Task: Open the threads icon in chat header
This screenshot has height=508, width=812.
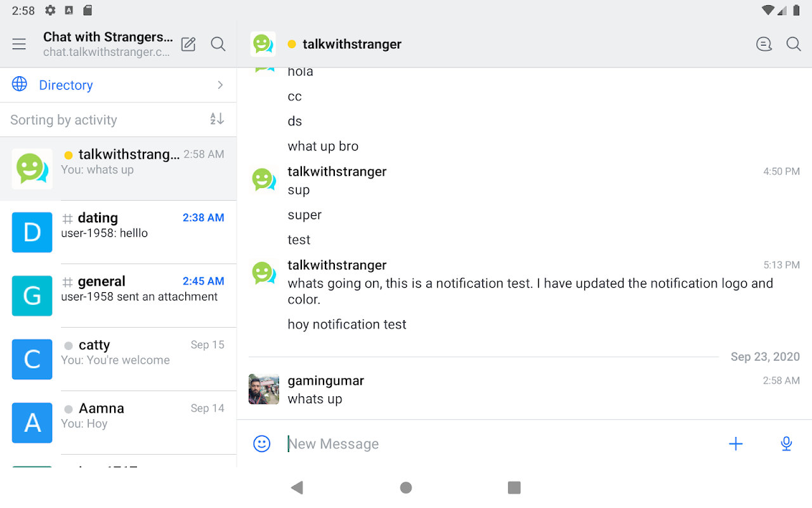Action: (764, 44)
